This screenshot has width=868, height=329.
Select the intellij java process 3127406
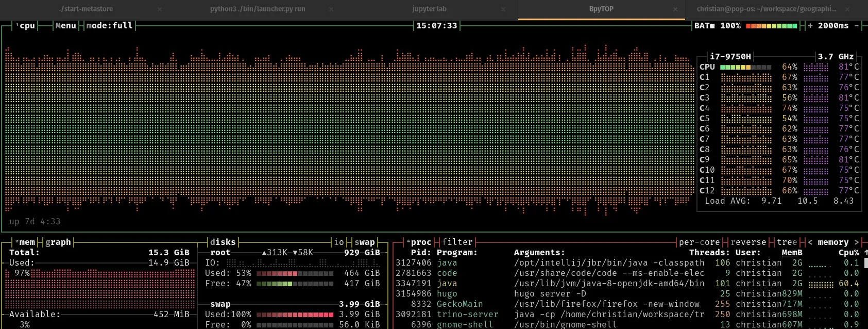[627, 263]
